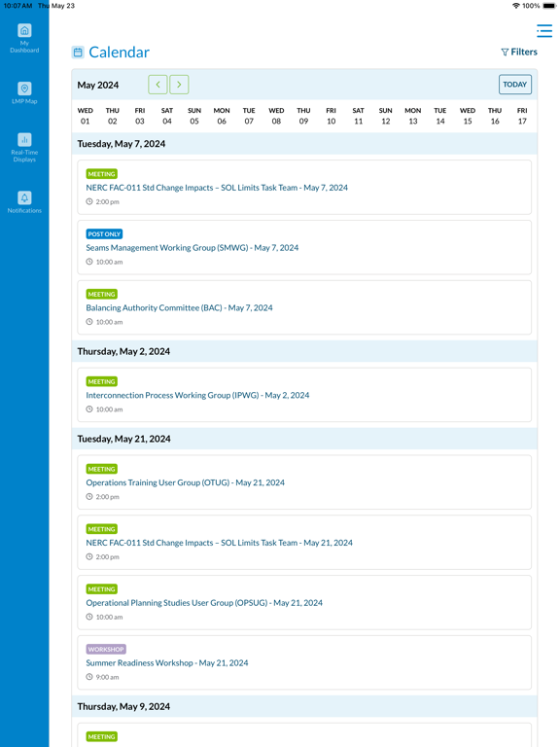Select Mon 06 in date strip
The height and width of the screenshot is (747, 560).
point(222,116)
